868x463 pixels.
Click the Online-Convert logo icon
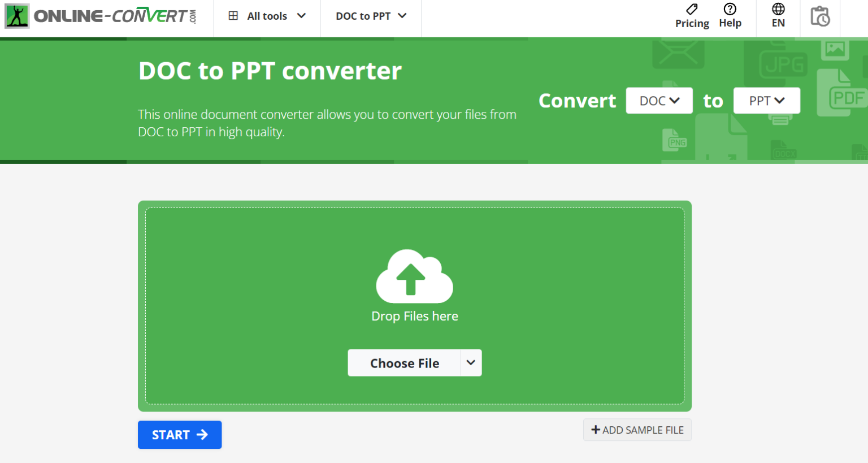16,15
